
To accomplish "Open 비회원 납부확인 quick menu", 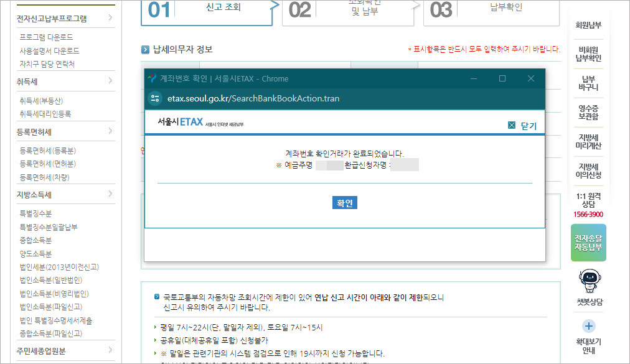I will tap(588, 54).
